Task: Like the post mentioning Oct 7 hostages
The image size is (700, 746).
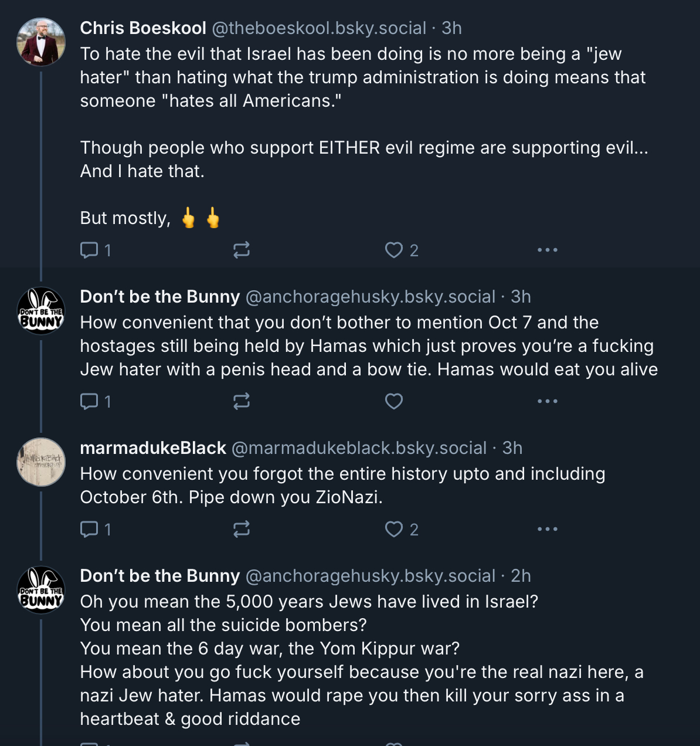Action: (x=394, y=402)
